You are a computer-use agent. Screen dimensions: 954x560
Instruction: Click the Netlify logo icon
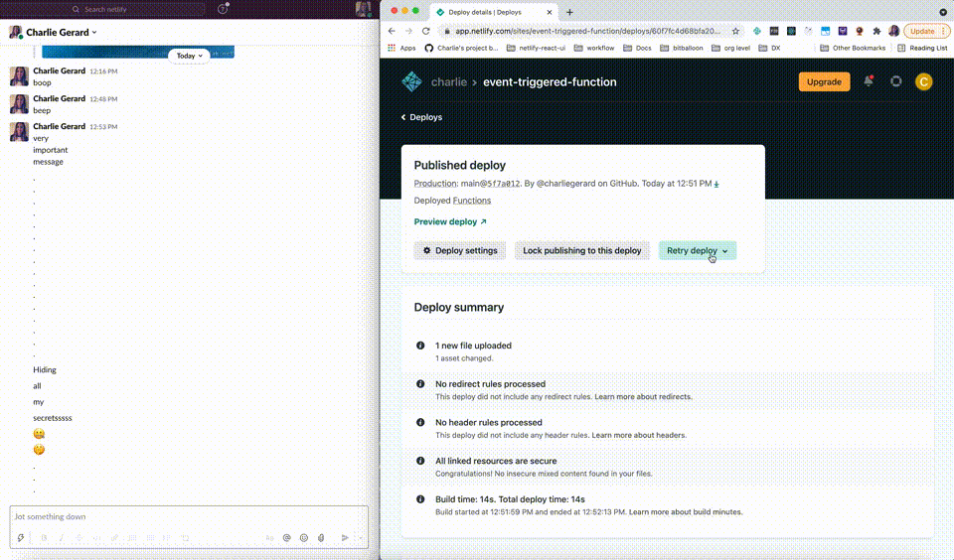coord(411,81)
